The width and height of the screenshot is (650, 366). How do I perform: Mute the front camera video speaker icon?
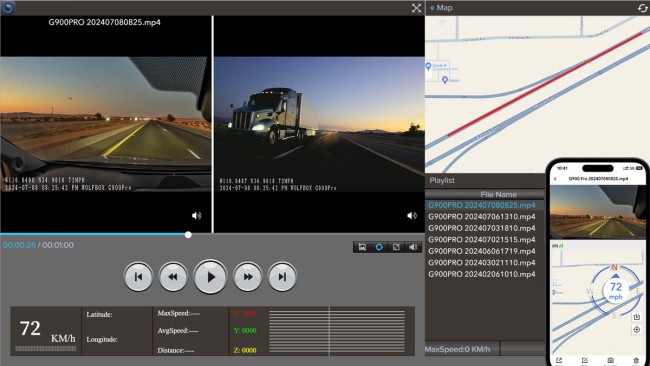click(x=196, y=216)
